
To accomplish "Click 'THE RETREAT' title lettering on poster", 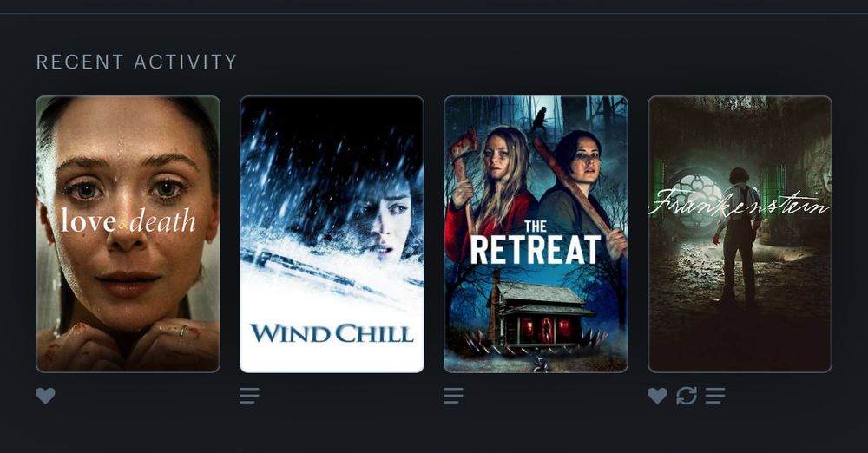I will (x=536, y=243).
